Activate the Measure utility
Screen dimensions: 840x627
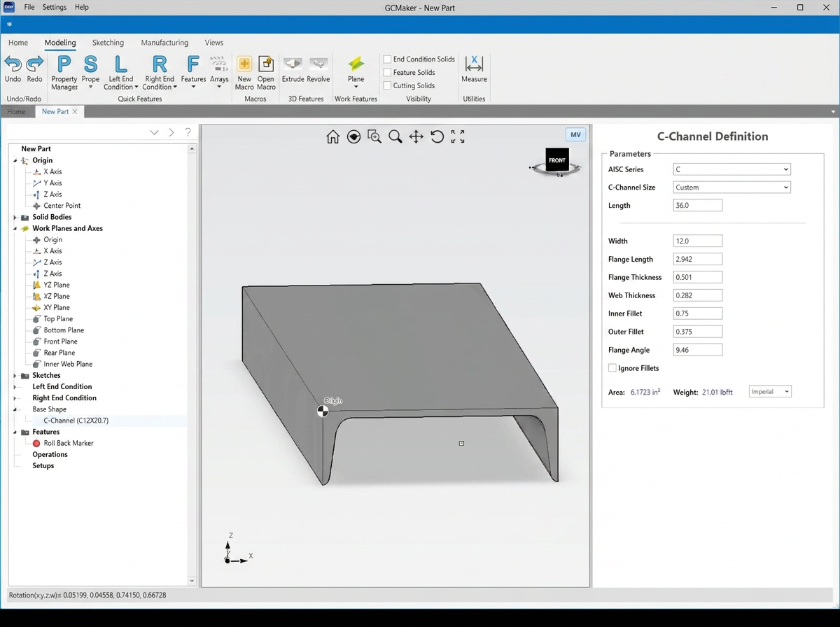[474, 69]
